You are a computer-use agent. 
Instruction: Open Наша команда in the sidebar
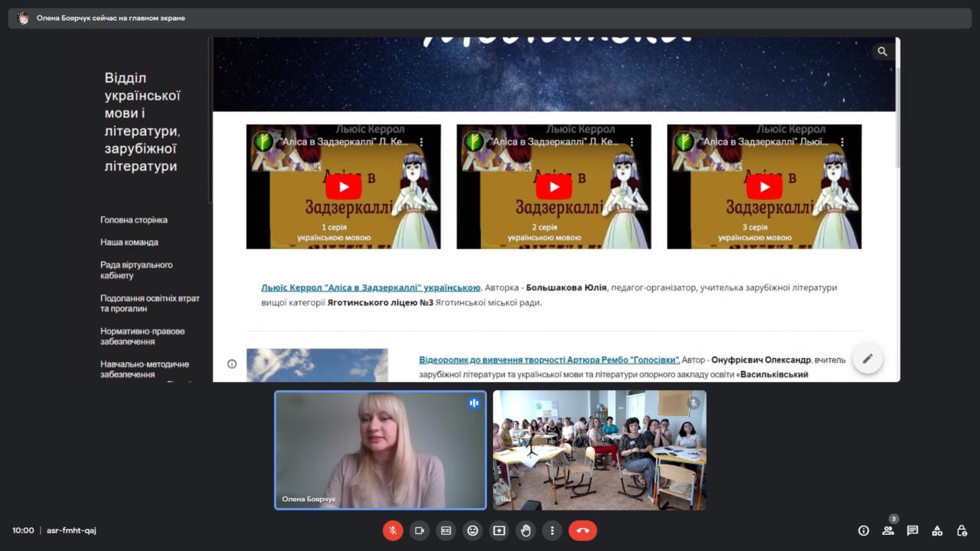click(129, 242)
